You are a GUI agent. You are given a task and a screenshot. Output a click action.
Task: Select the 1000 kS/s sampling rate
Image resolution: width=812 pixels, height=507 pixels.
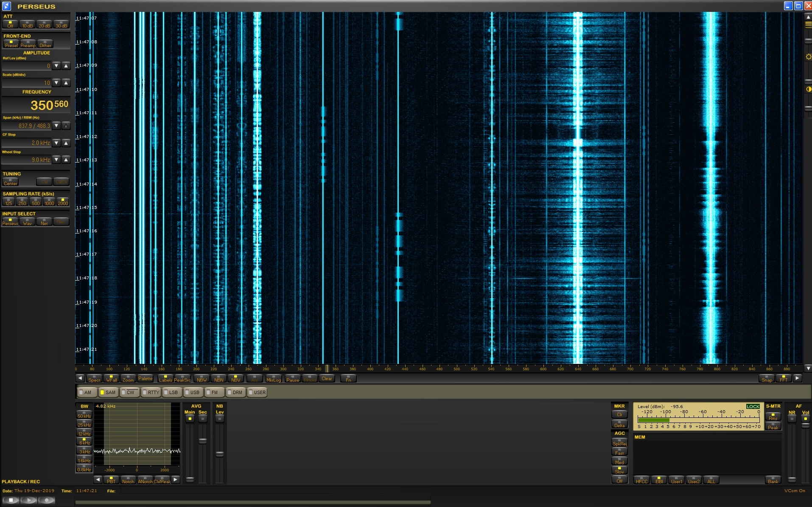click(x=49, y=202)
